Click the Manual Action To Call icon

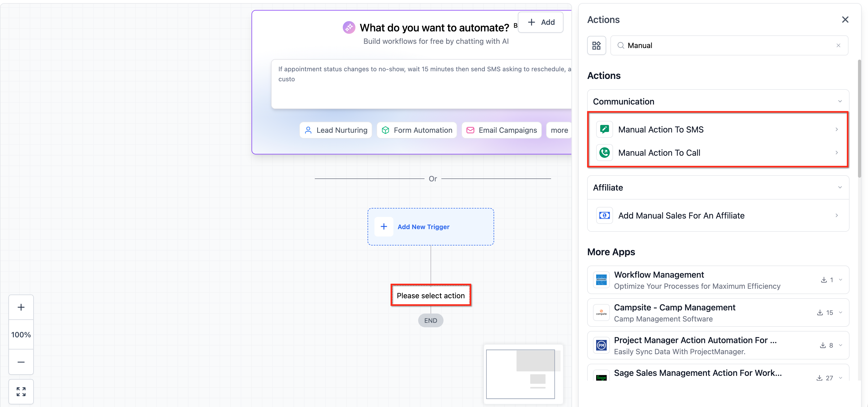(605, 153)
